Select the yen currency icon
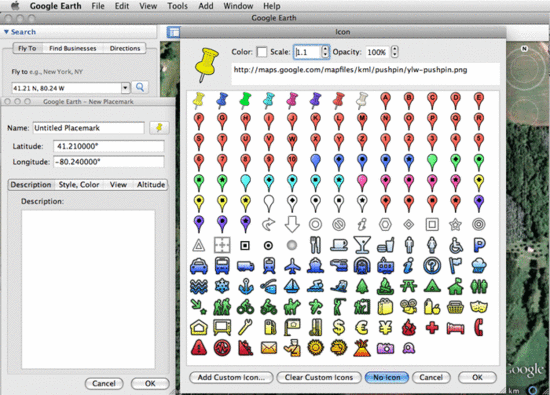 click(385, 328)
